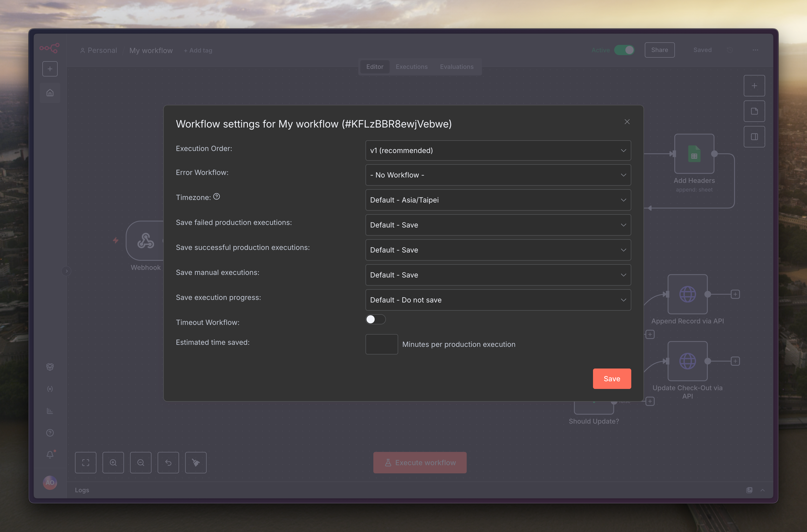The image size is (807, 532).
Task: Click the n8n logo in sidebar
Action: (x=49, y=48)
